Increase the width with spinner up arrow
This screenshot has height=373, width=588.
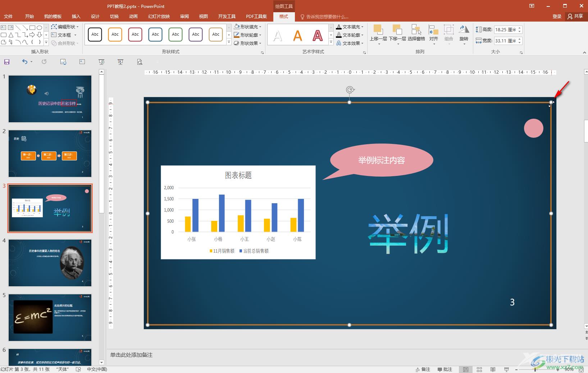(520, 39)
